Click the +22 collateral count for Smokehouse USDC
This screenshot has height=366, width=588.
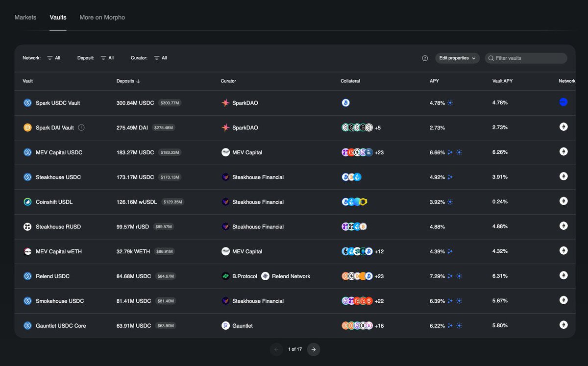[x=379, y=301]
